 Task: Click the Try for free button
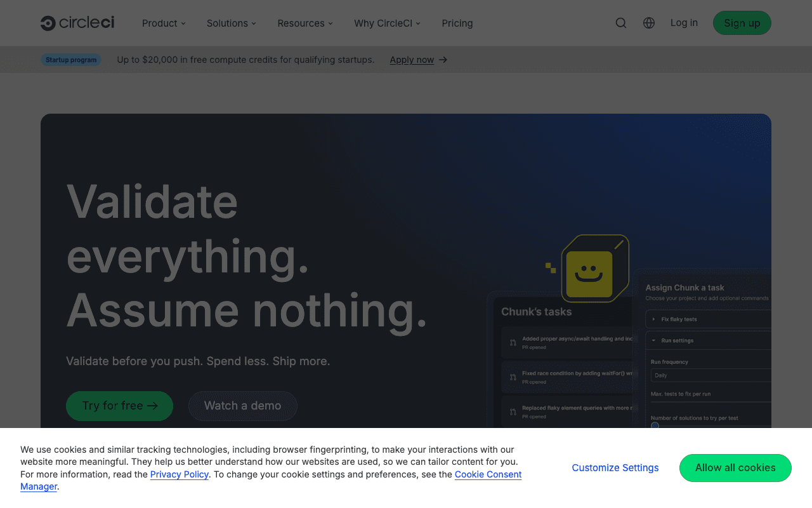click(x=119, y=406)
